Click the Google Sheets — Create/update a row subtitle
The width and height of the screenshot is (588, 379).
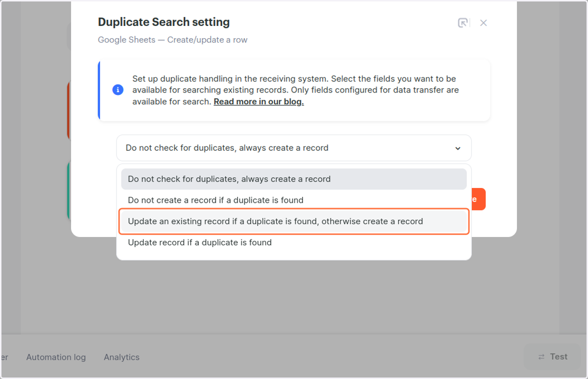172,40
